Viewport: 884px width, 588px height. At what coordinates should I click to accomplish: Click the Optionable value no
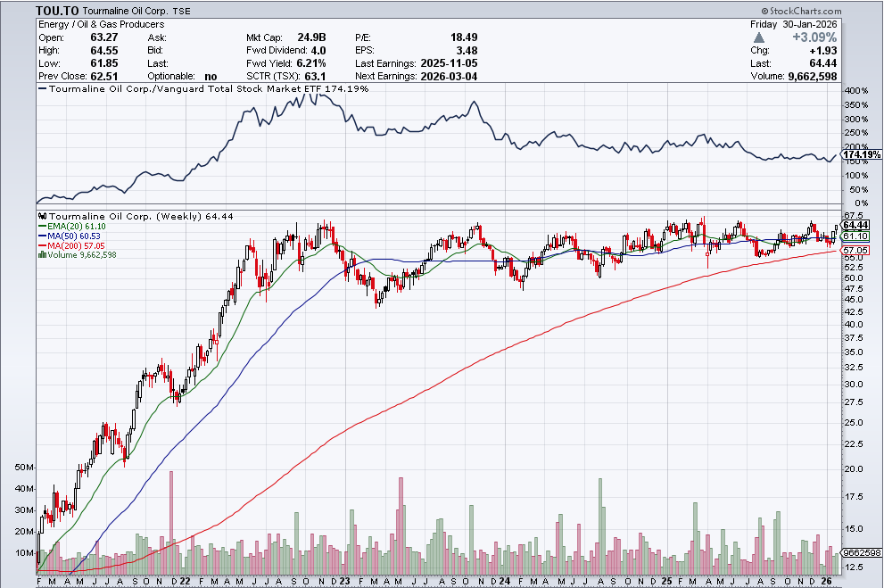(x=211, y=76)
